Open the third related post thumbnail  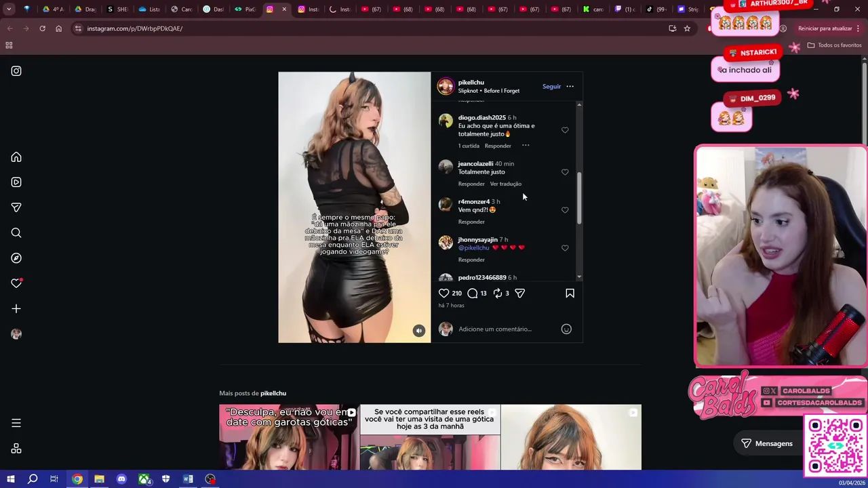tap(571, 437)
